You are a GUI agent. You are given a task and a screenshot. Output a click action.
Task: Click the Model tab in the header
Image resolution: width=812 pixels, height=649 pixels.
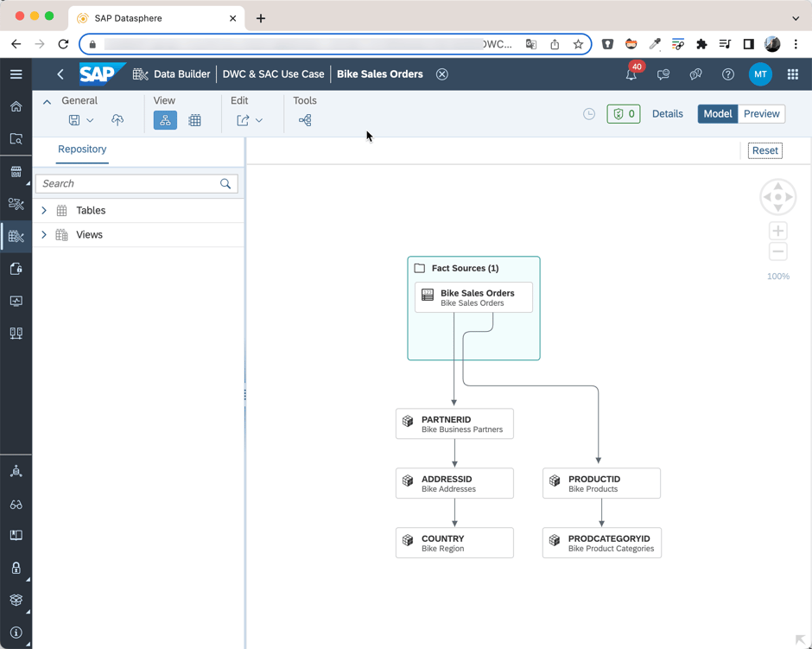718,113
